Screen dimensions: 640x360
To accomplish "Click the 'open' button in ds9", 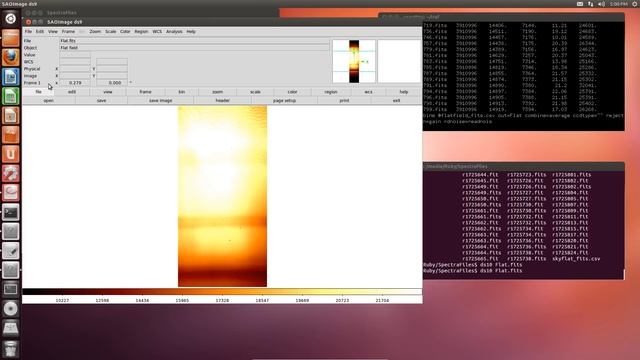I will click(x=49, y=100).
